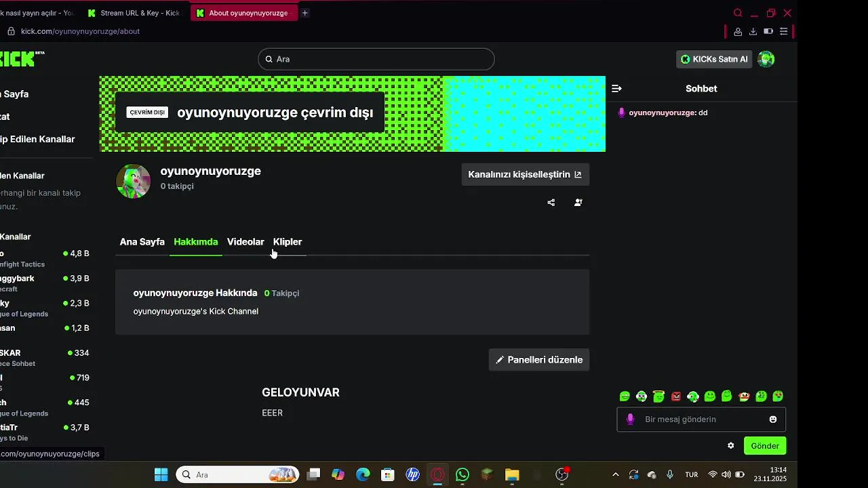Click the purple microphone badge in message box
Screen dimensions: 868x488
[630, 420]
